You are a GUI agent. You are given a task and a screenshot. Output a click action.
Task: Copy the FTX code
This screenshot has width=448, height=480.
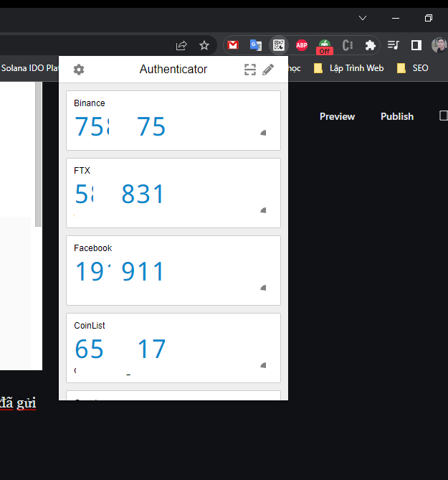pyautogui.click(x=120, y=194)
